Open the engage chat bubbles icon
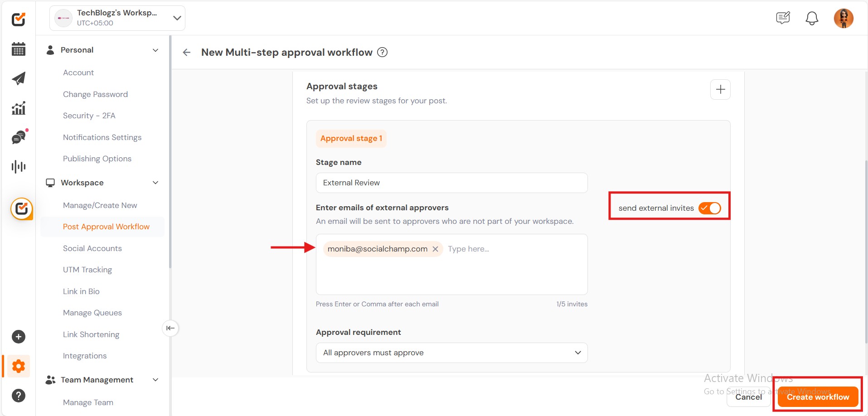Viewport: 868px width, 416px height. click(x=19, y=137)
